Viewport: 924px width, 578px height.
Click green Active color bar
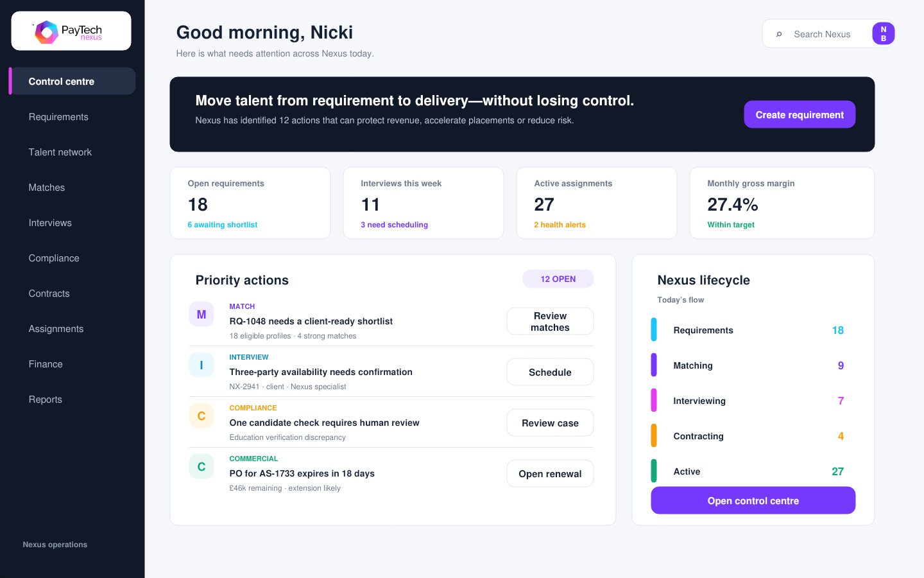[x=654, y=471]
